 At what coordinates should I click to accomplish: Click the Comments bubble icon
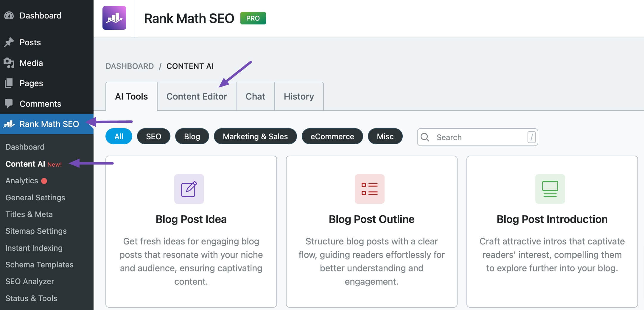click(10, 104)
